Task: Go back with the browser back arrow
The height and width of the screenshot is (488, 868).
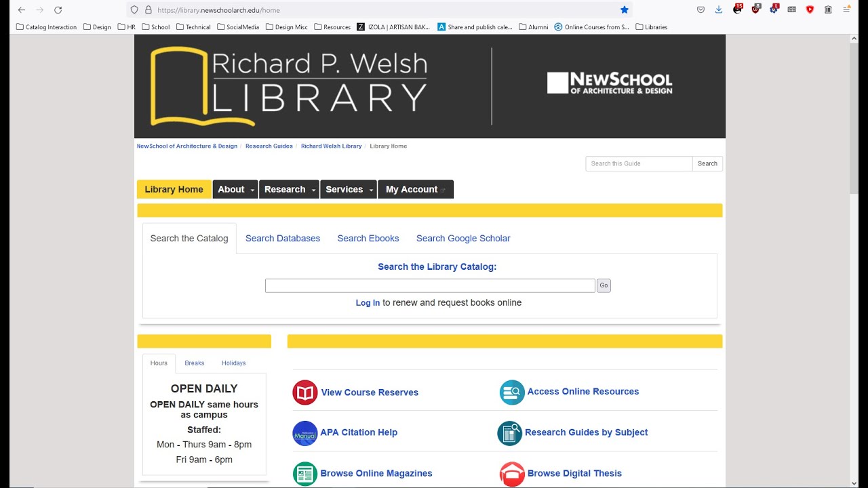Action: [x=22, y=10]
